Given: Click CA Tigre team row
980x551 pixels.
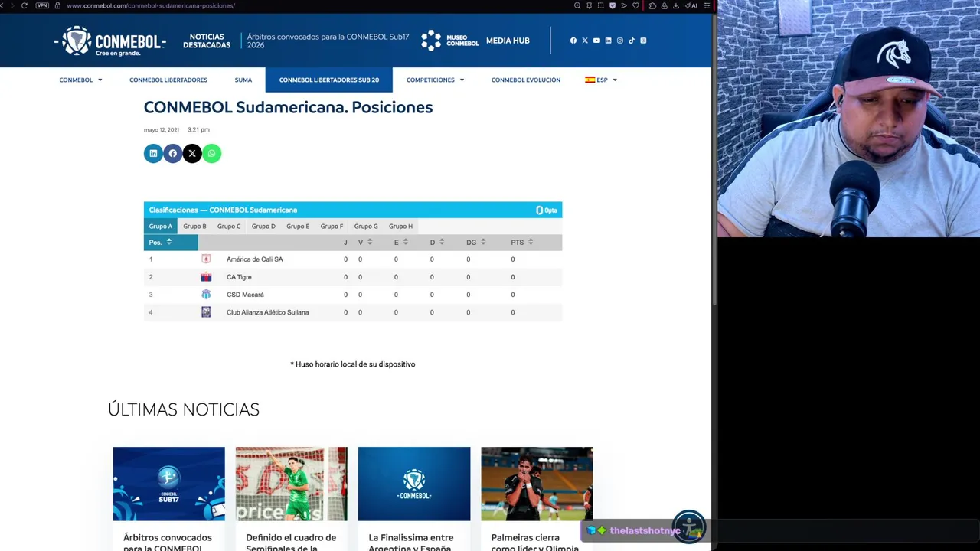Looking at the screenshot, I should (353, 277).
